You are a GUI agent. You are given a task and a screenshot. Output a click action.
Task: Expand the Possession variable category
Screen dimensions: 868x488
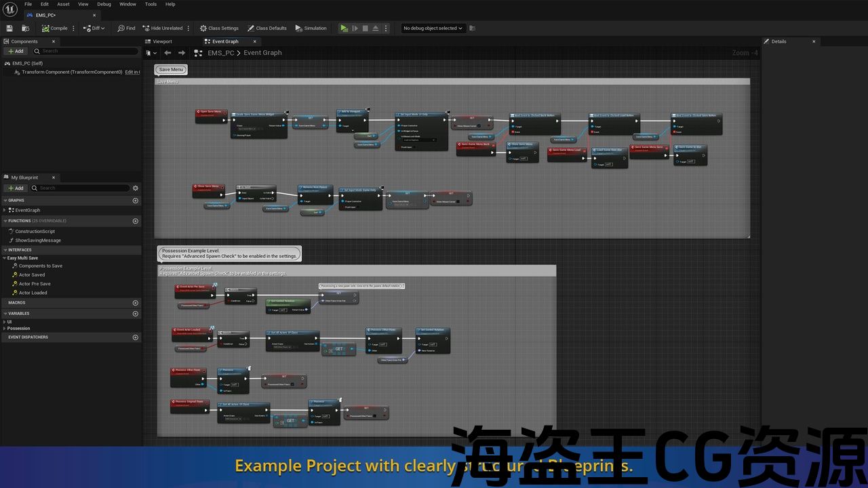coord(18,328)
